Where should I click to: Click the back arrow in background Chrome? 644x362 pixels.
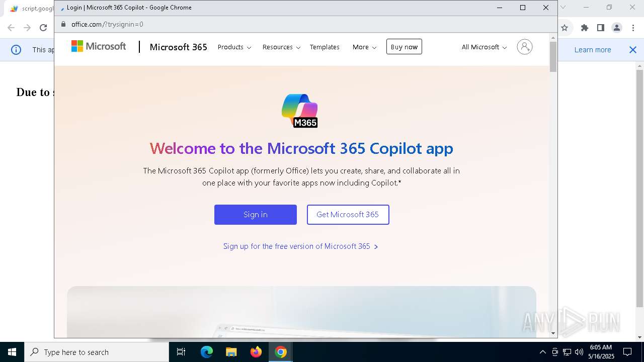click(x=11, y=28)
